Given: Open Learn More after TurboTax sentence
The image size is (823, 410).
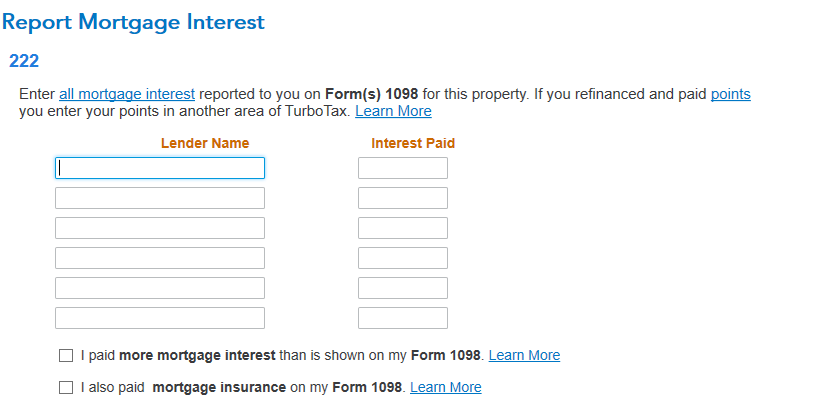Looking at the screenshot, I should pyautogui.click(x=393, y=111).
